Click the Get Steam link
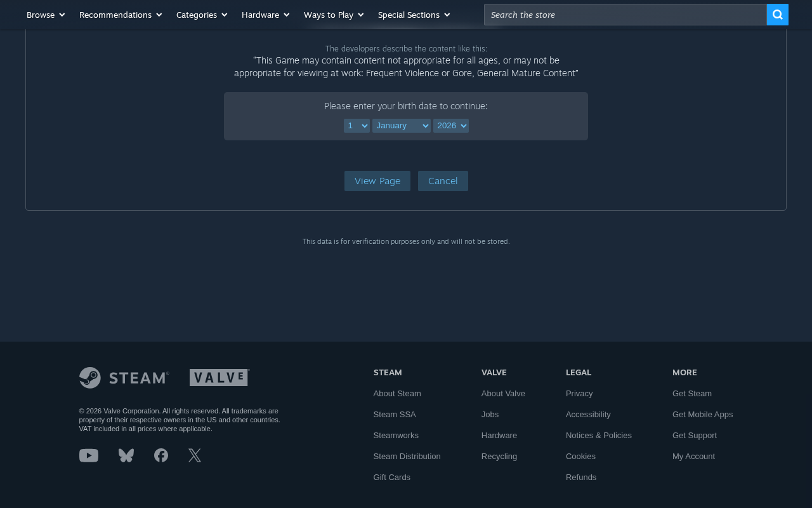Screen dimensions: 812x508 point(692,394)
